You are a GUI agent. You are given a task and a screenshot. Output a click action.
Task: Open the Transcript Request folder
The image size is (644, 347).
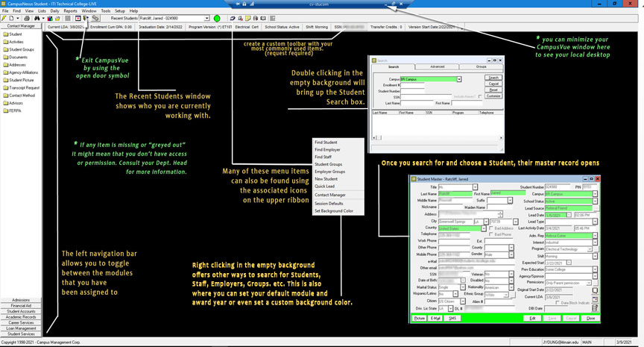pyautogui.click(x=24, y=87)
